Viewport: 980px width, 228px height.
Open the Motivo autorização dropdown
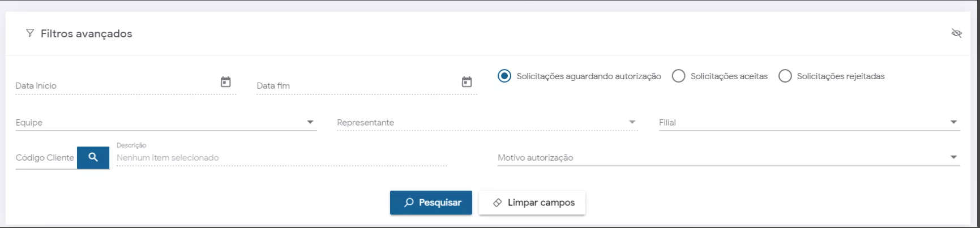click(x=953, y=157)
